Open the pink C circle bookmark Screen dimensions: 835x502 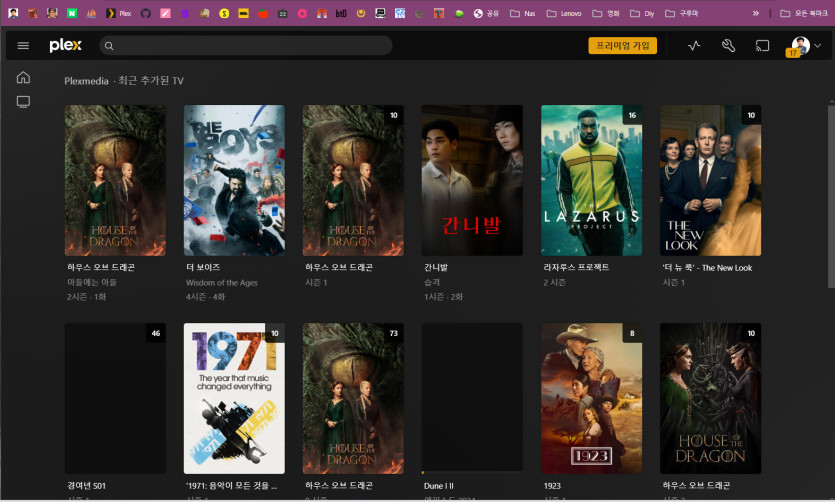coord(302,13)
